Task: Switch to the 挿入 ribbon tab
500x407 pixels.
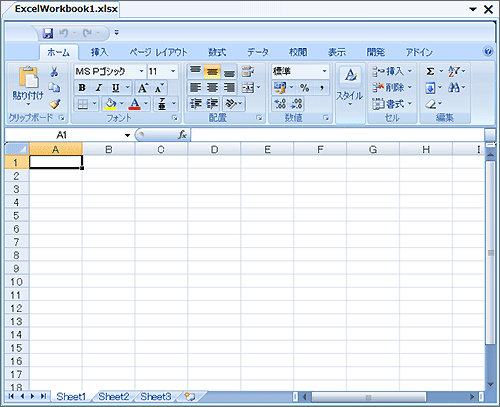Action: (x=99, y=52)
